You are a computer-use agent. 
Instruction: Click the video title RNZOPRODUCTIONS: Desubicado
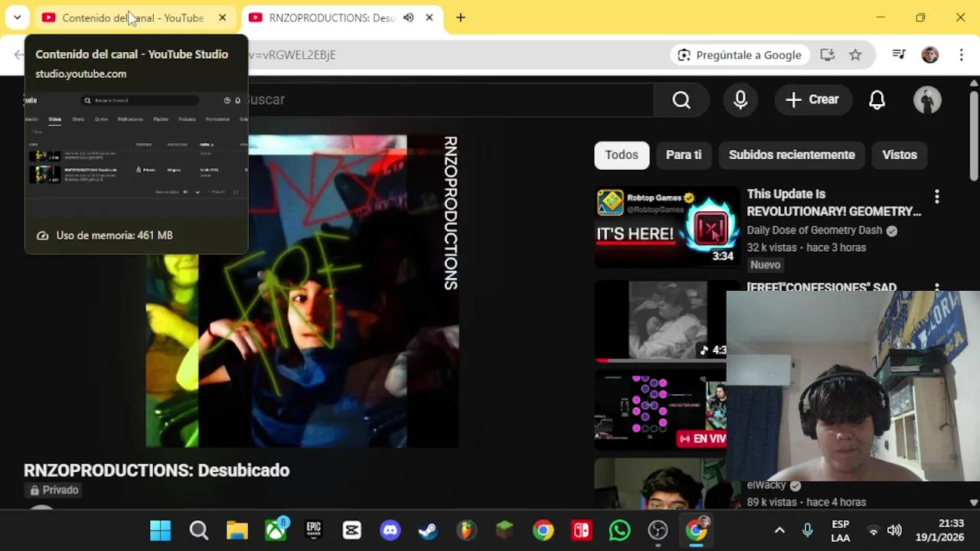click(156, 470)
